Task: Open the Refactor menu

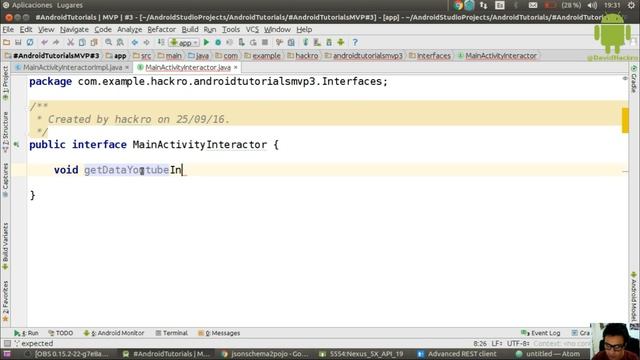Action: pyautogui.click(x=162, y=29)
